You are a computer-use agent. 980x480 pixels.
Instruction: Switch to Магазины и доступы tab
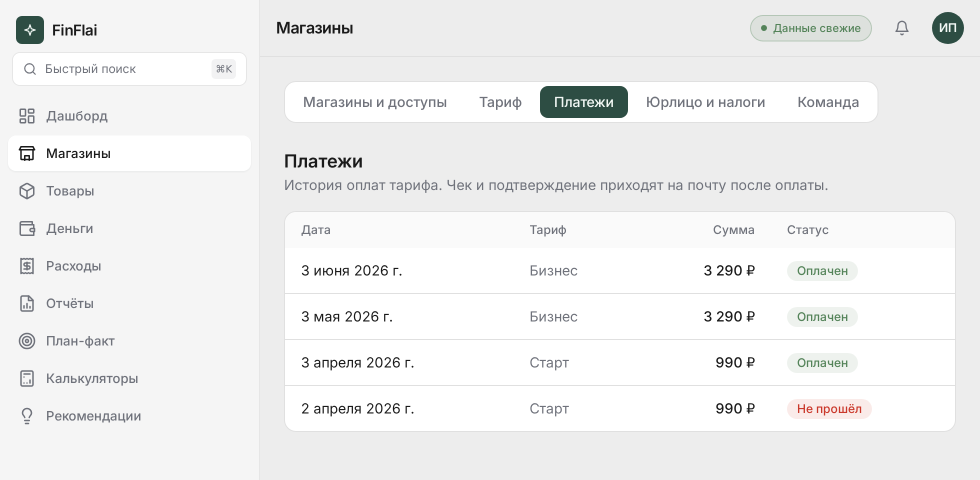[x=375, y=102]
